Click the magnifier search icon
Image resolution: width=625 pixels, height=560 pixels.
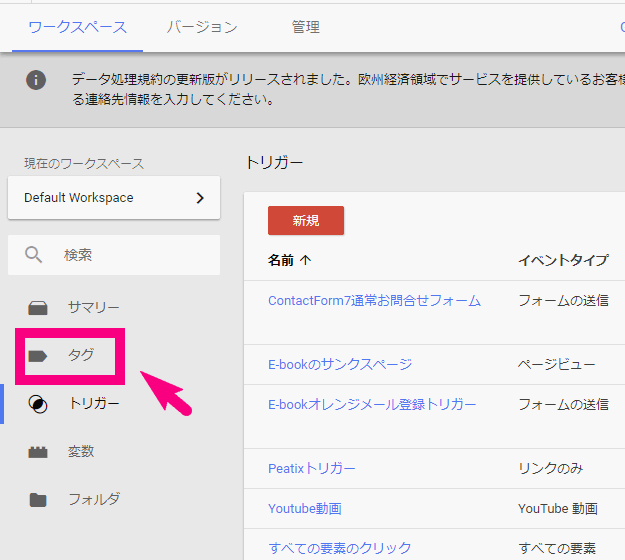(x=35, y=255)
